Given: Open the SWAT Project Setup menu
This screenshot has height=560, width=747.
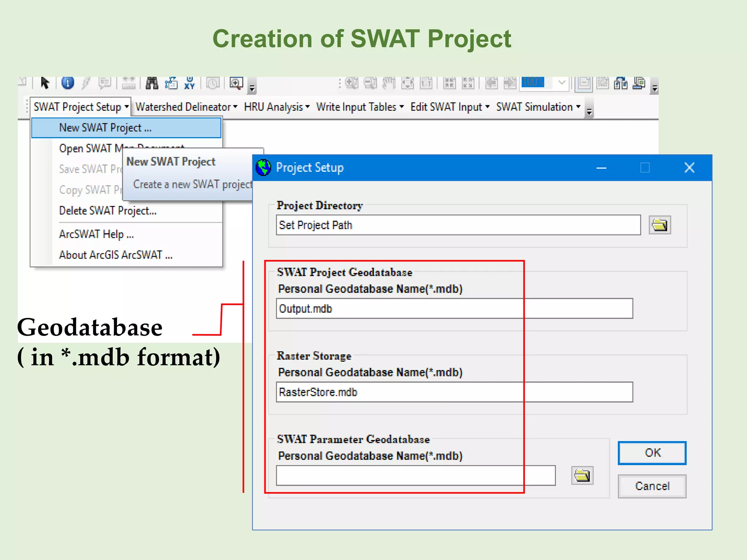Looking at the screenshot, I should pyautogui.click(x=81, y=107).
